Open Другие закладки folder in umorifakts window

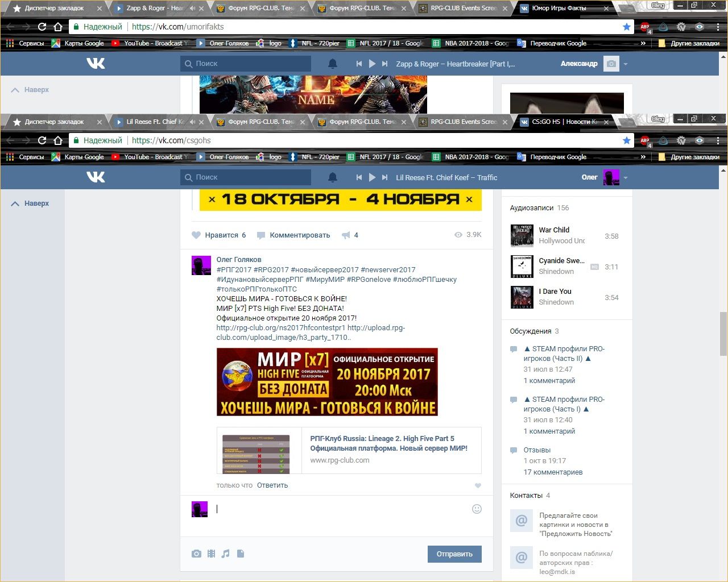[689, 43]
